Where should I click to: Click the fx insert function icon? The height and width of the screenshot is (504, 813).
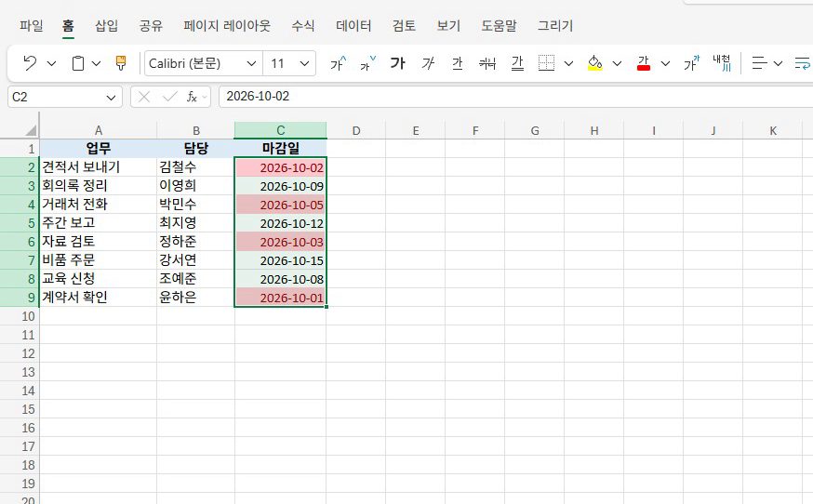point(192,97)
